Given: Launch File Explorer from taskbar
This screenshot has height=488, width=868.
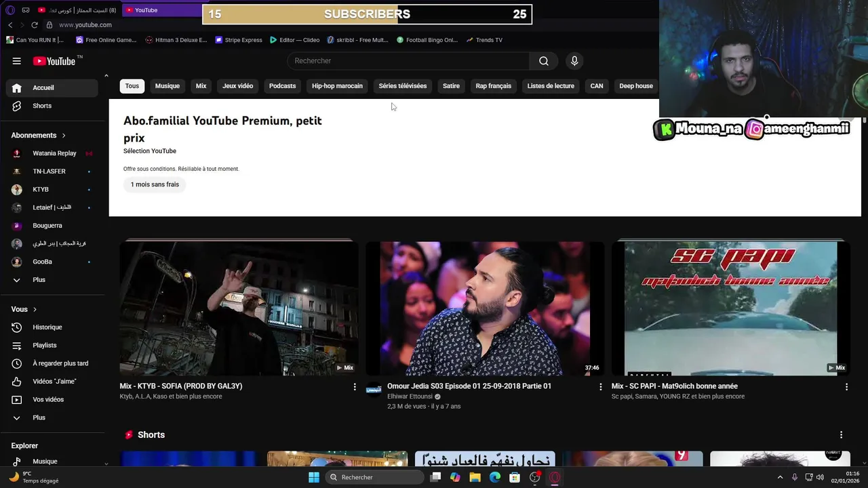Looking at the screenshot, I should (x=475, y=477).
